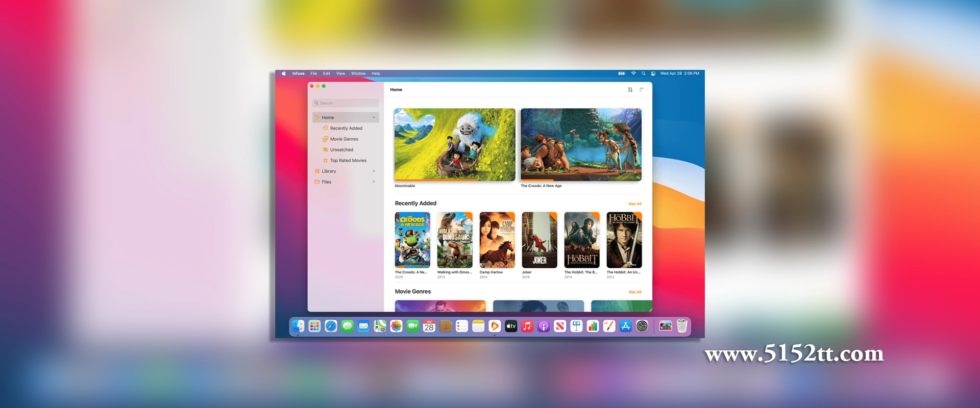Click the Recently Added clock icon in sidebar
This screenshot has height=408, width=980.
tap(325, 128)
